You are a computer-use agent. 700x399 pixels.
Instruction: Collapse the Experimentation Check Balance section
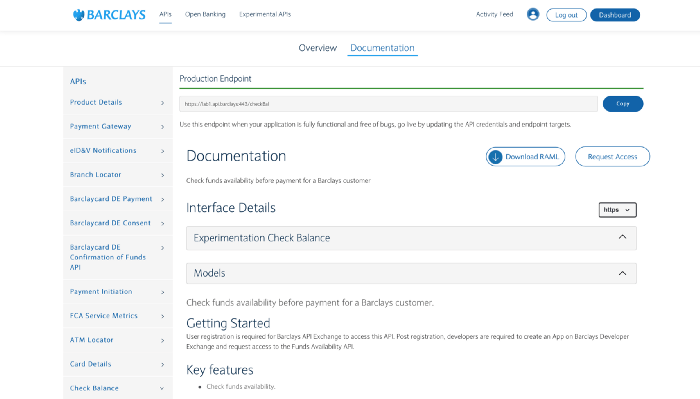click(622, 237)
